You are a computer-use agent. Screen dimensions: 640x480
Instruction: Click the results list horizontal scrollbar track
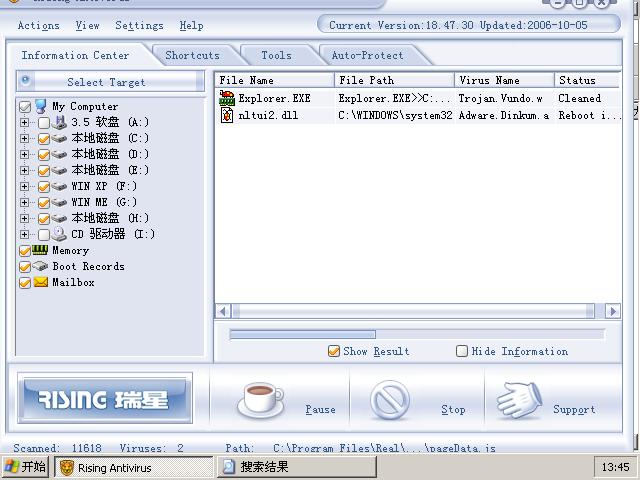pyautogui.click(x=417, y=311)
